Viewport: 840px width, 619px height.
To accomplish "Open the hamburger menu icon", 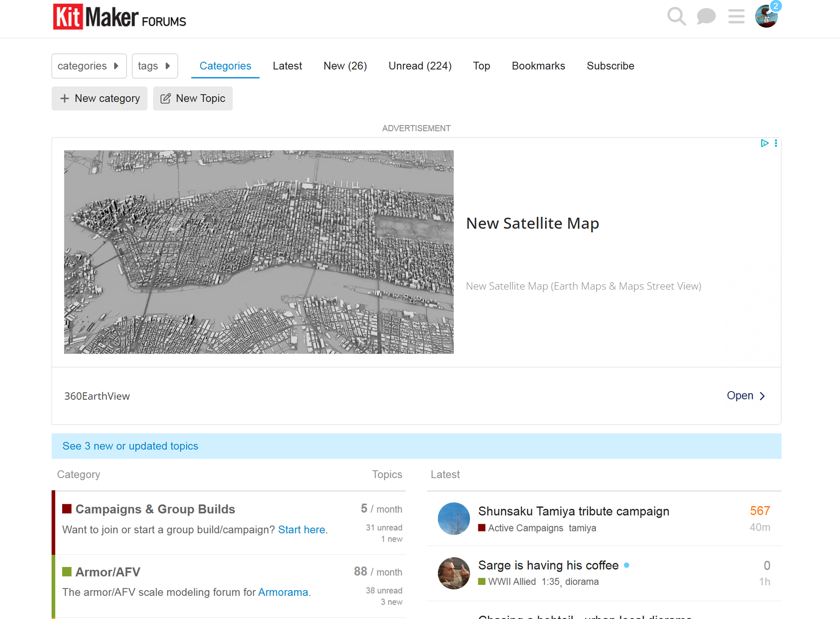I will click(736, 17).
